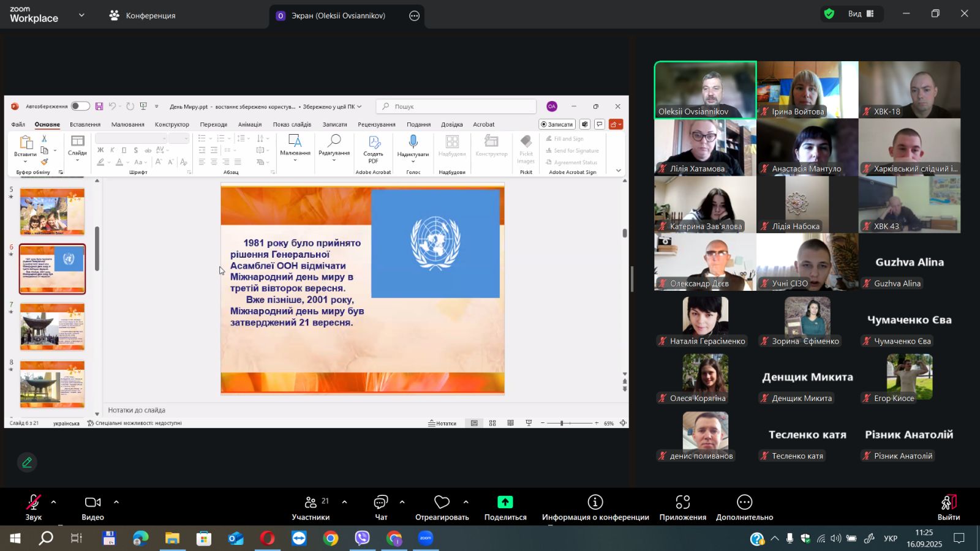Click the Cut scissors icon
Screen dimensions: 980x551
point(44,139)
